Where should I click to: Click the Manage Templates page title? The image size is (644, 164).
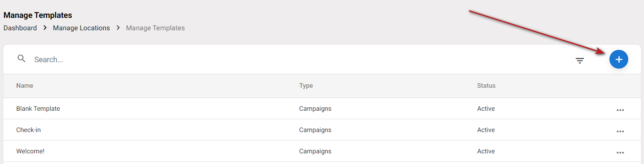38,15
